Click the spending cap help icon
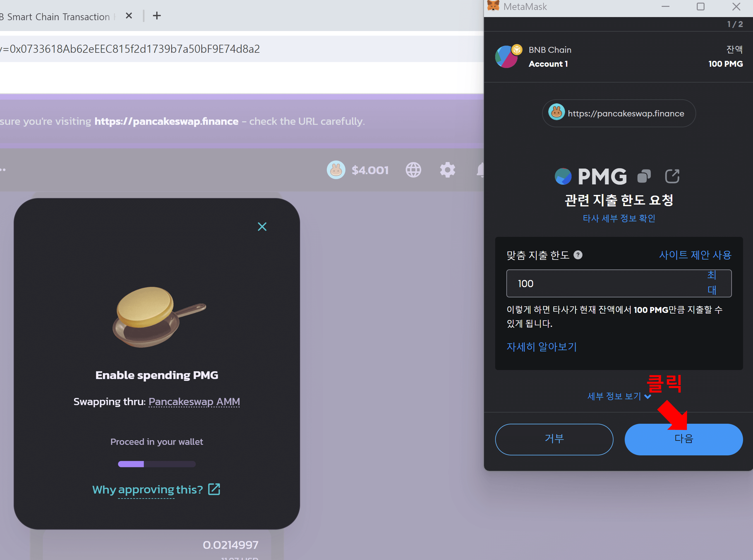 [578, 255]
